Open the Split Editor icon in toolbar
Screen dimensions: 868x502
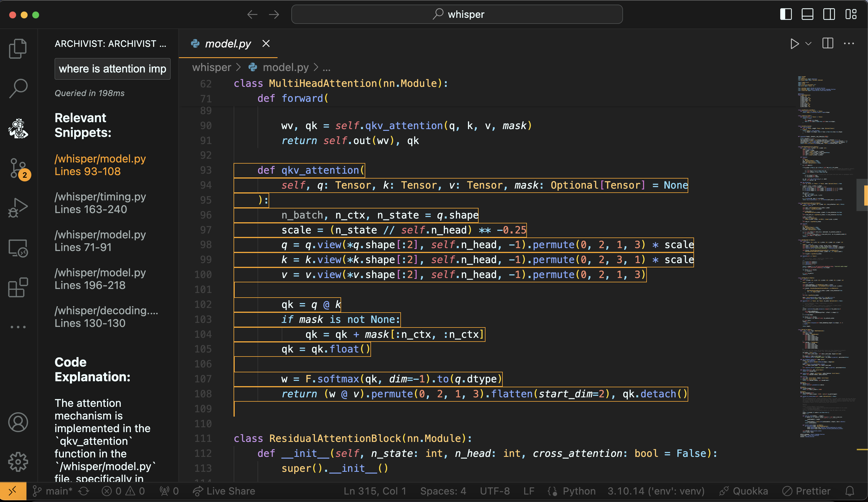point(827,43)
